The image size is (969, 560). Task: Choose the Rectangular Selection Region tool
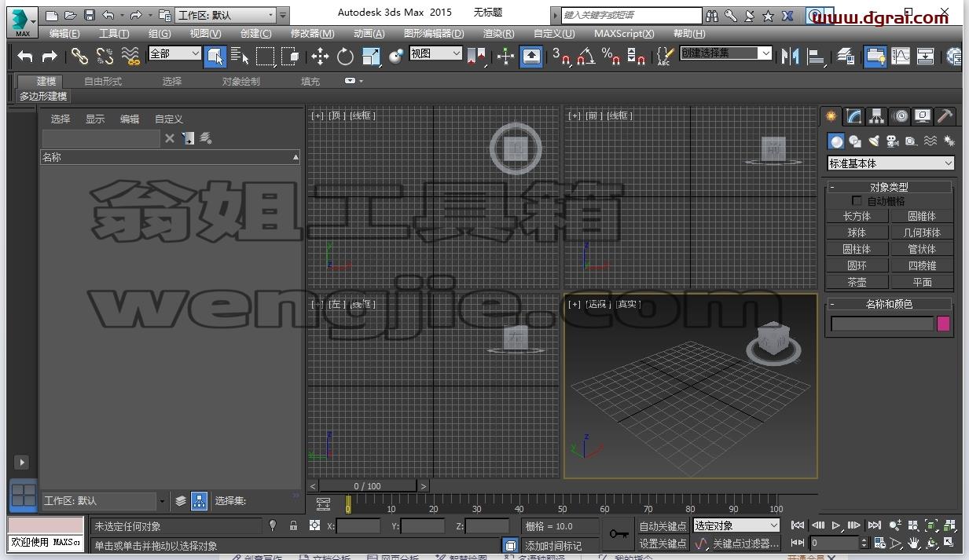click(266, 56)
